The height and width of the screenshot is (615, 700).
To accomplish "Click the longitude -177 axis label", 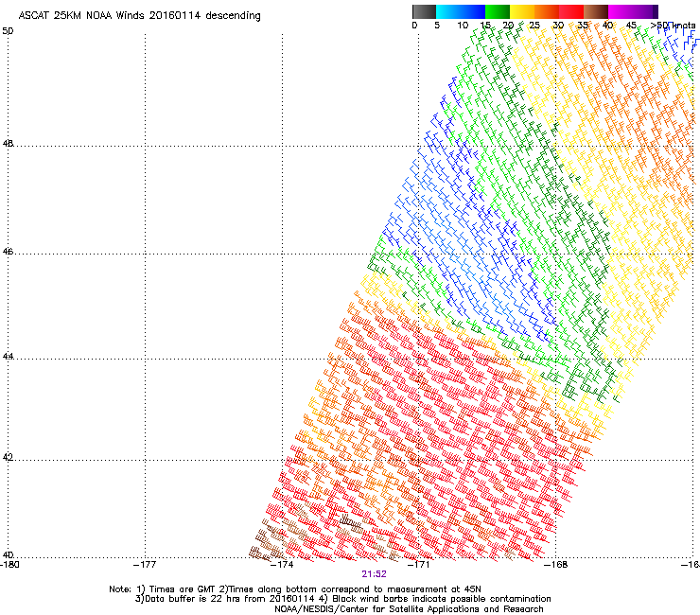I will [x=145, y=565].
